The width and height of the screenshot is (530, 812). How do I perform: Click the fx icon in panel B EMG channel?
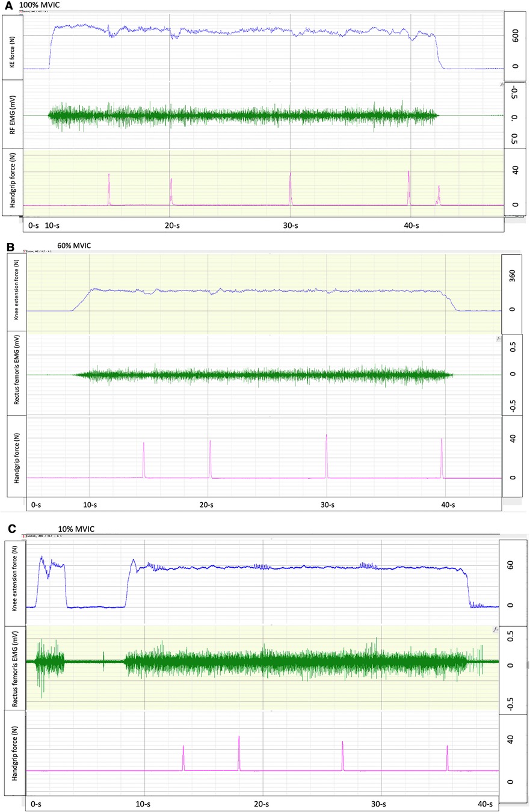click(499, 338)
